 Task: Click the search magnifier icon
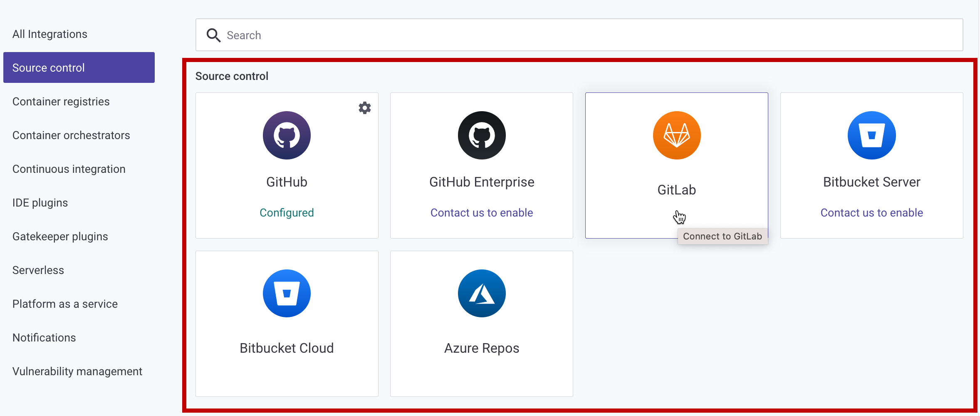tap(213, 35)
